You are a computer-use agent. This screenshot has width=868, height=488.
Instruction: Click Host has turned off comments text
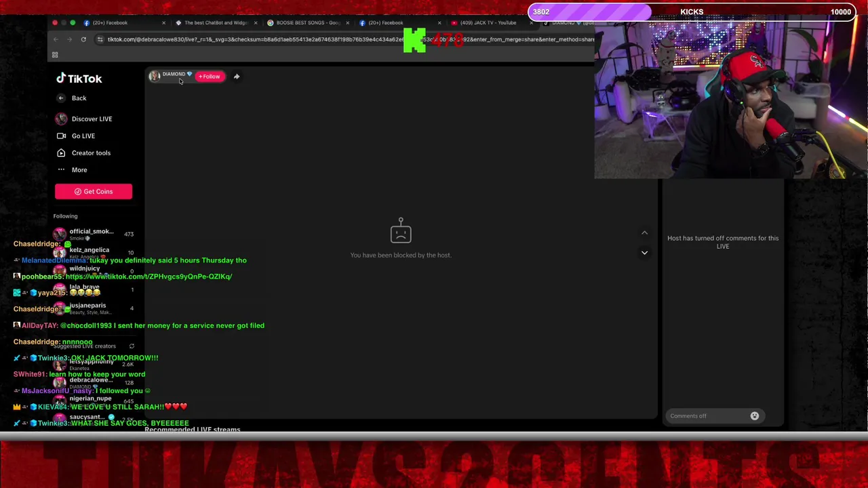(x=723, y=242)
